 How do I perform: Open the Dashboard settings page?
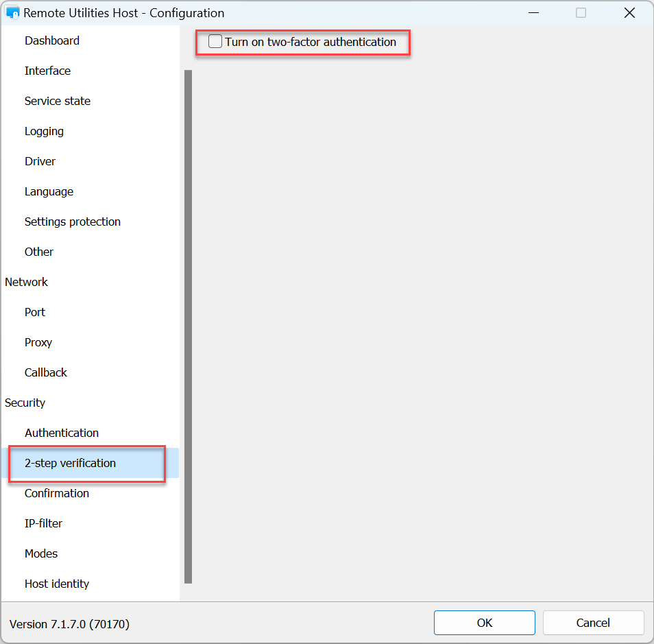pyautogui.click(x=52, y=40)
